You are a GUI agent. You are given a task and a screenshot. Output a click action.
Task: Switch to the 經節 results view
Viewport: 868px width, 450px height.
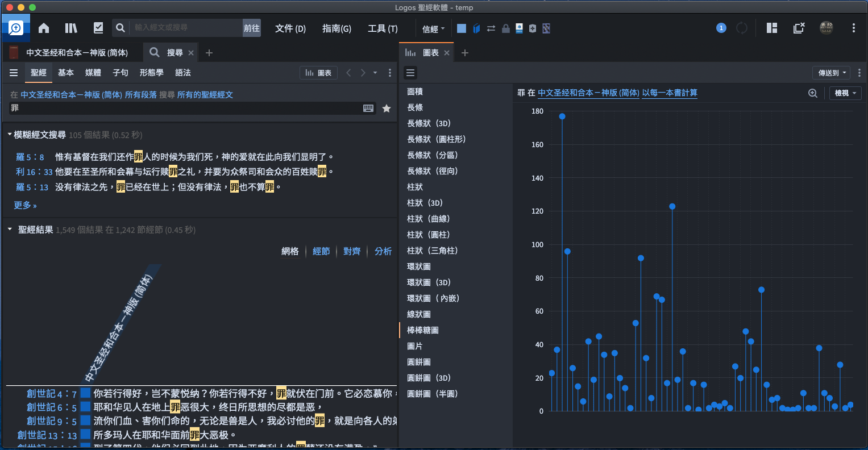pyautogui.click(x=321, y=251)
